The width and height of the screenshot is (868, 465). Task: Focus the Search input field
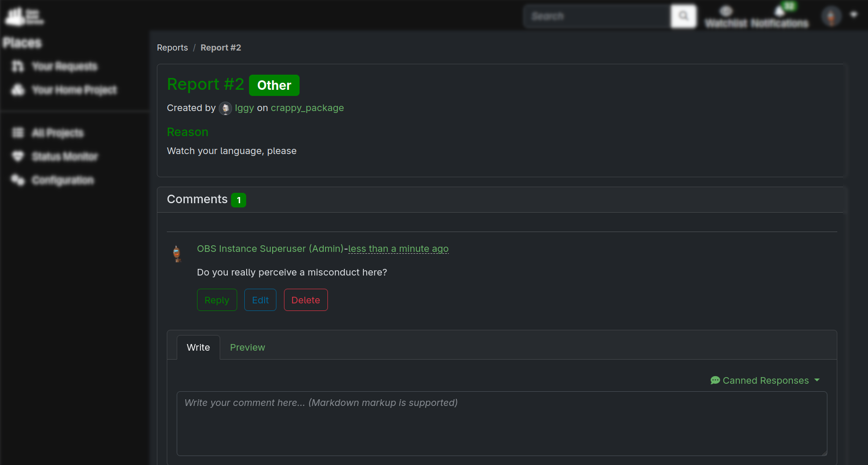pos(597,16)
